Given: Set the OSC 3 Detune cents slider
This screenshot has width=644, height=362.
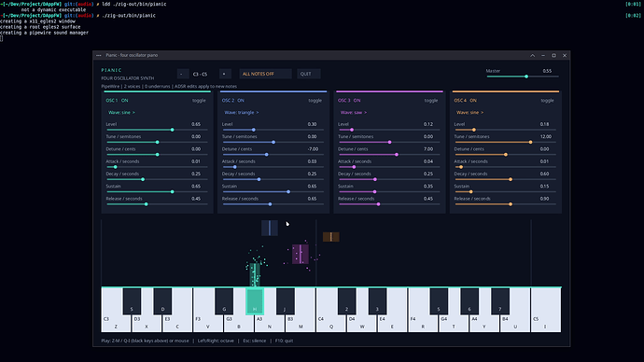Looking at the screenshot, I should [389, 155].
